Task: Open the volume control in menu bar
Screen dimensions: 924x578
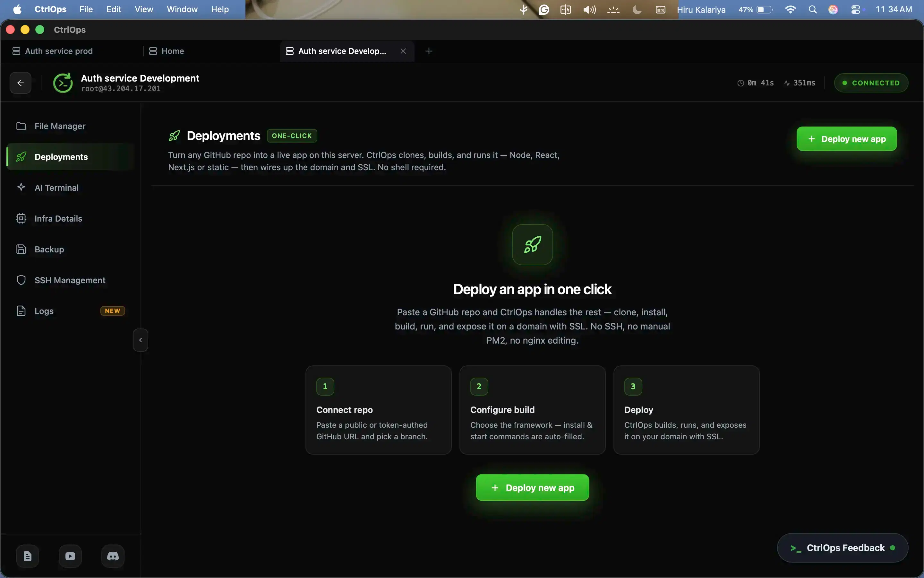Action: tap(589, 10)
